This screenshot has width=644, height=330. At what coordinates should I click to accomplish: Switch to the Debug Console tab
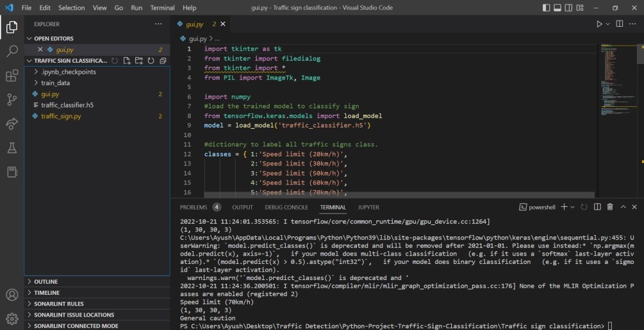286,207
